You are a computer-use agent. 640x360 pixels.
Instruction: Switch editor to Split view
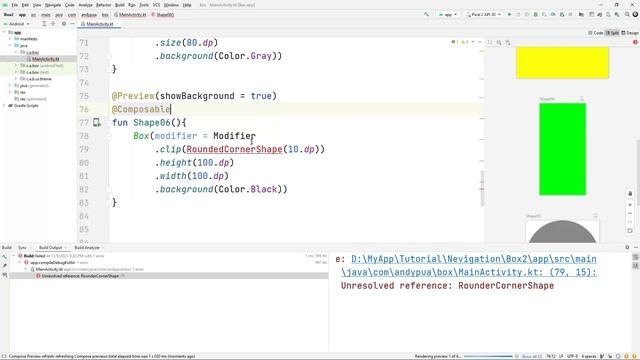(612, 33)
